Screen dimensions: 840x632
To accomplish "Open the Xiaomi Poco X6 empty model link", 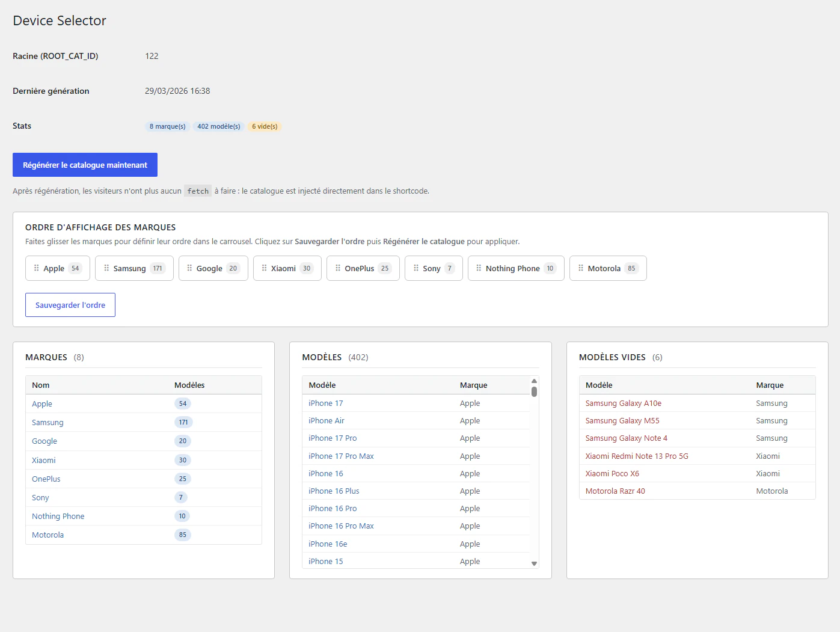I will pos(612,474).
